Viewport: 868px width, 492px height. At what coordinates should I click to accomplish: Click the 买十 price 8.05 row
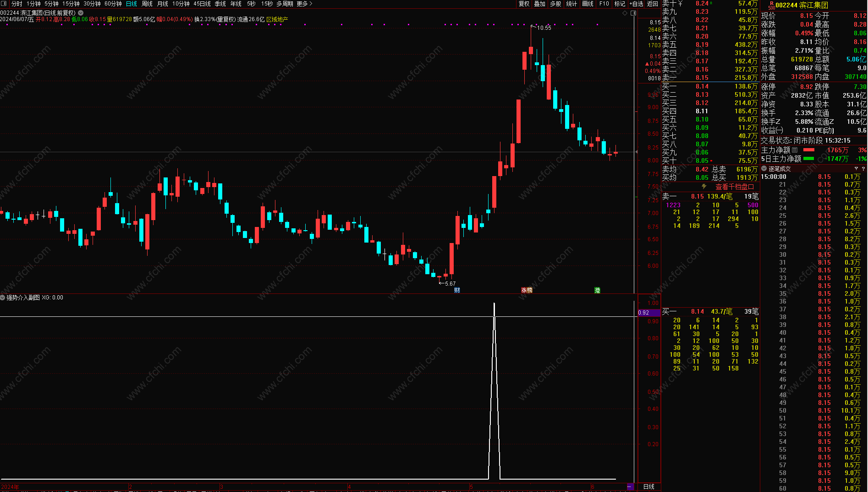coord(710,160)
